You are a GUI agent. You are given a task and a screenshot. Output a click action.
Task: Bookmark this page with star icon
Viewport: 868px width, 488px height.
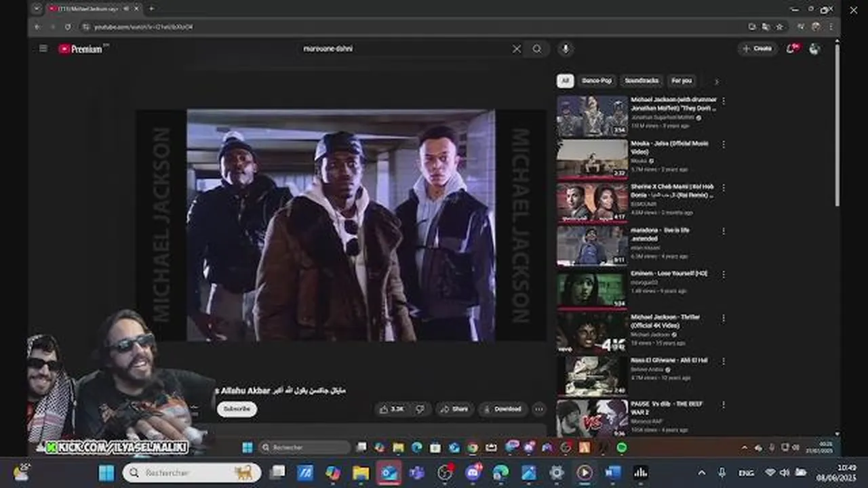(x=779, y=26)
